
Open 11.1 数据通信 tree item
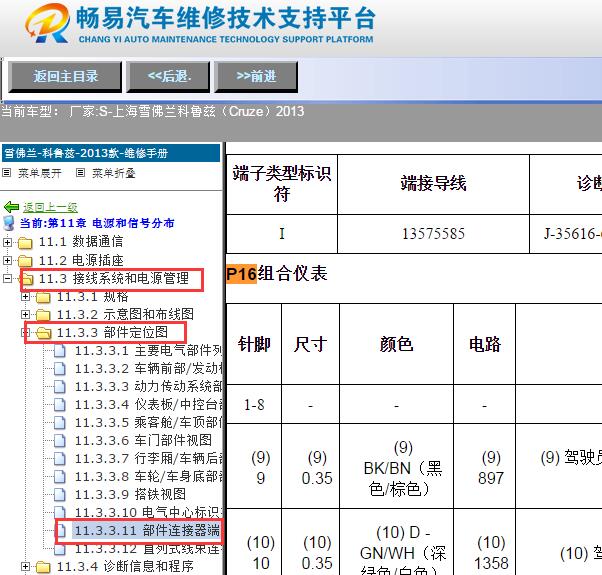[81, 242]
